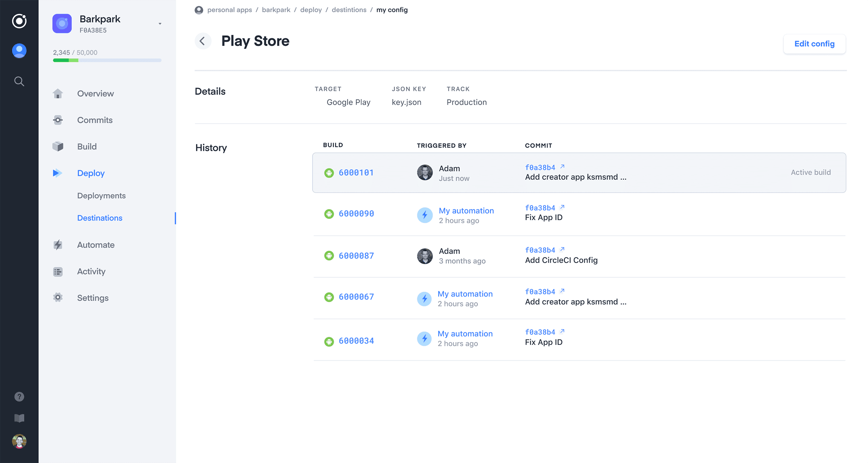Click the back chevron beside Play Store
This screenshot has height=463, width=868.
tap(203, 41)
